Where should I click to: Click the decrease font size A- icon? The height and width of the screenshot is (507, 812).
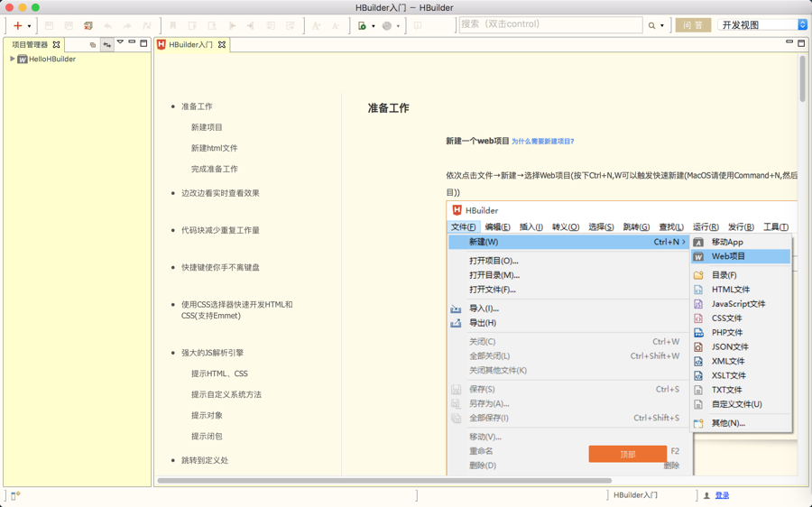pyautogui.click(x=336, y=25)
